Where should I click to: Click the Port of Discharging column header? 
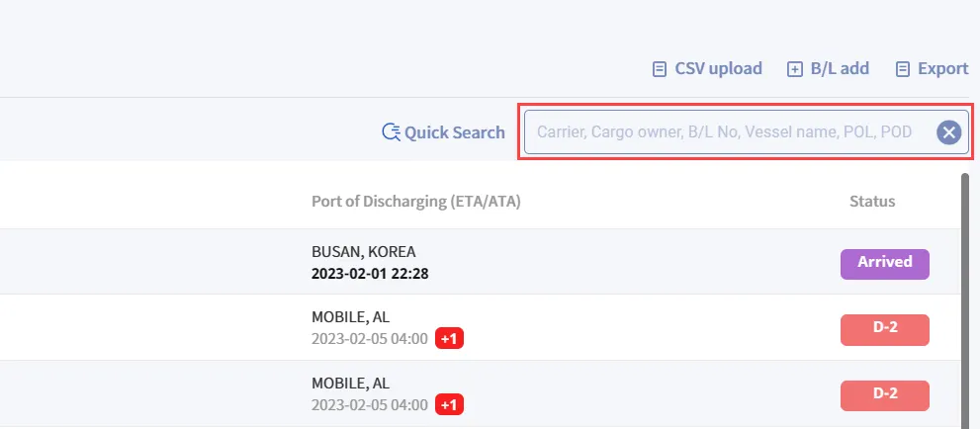pyautogui.click(x=415, y=201)
